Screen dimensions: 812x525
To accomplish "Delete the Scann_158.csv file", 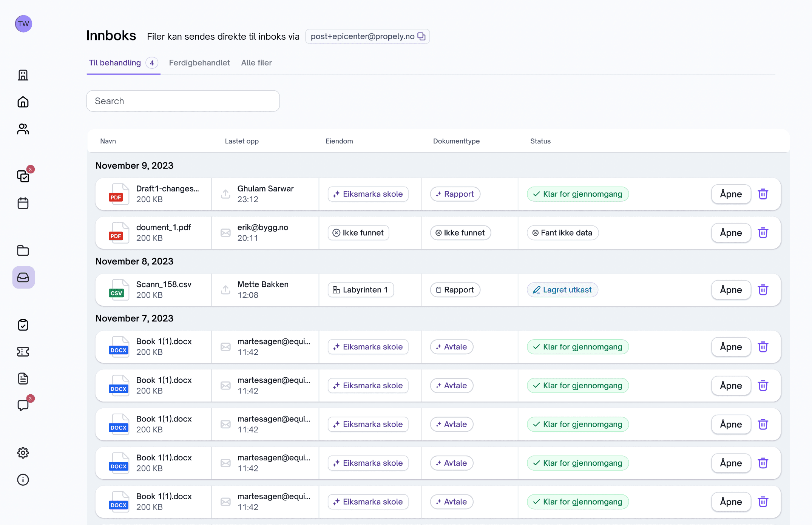I will pyautogui.click(x=763, y=290).
